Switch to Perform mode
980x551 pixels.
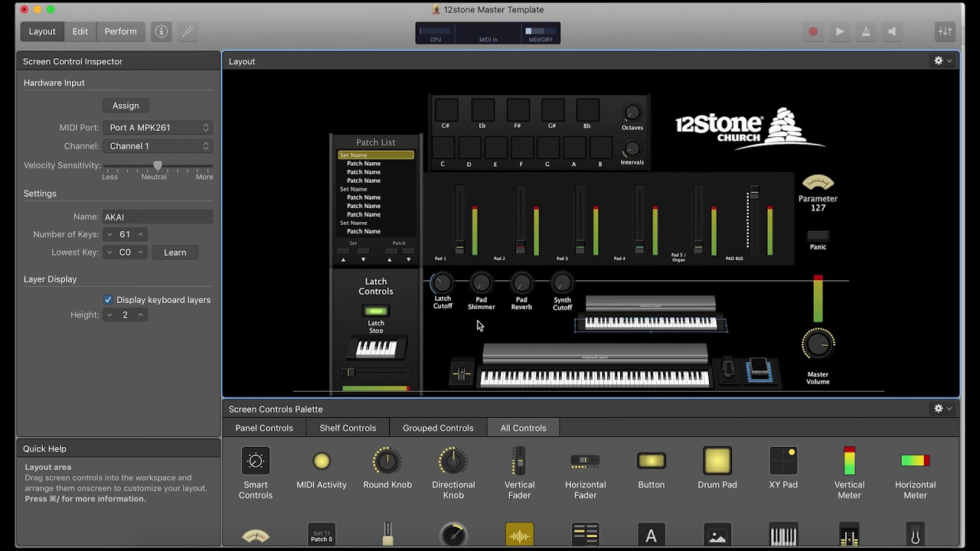point(121,31)
